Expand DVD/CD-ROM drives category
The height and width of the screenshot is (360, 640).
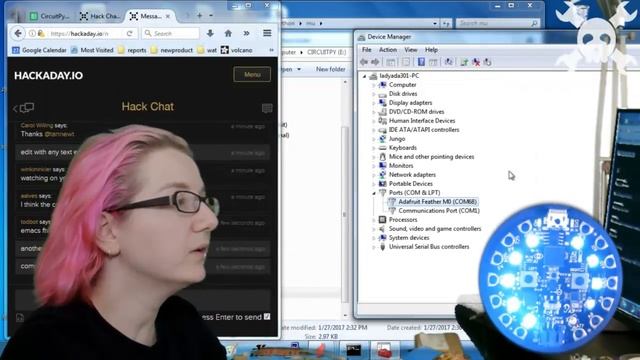tap(373, 112)
